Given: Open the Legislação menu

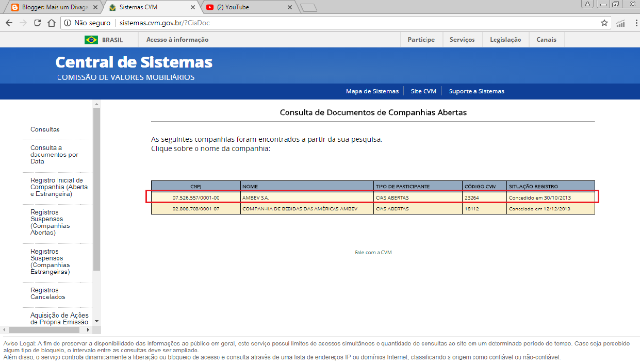Looking at the screenshot, I should pyautogui.click(x=505, y=40).
